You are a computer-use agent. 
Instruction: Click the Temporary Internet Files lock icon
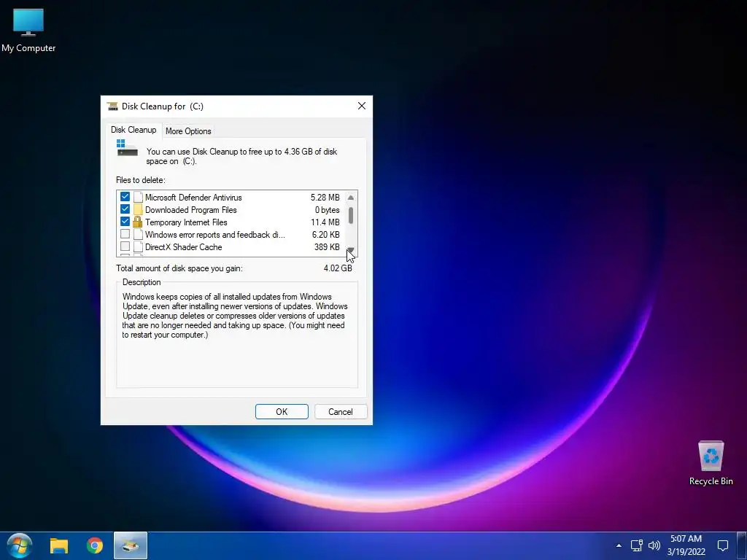coord(138,222)
